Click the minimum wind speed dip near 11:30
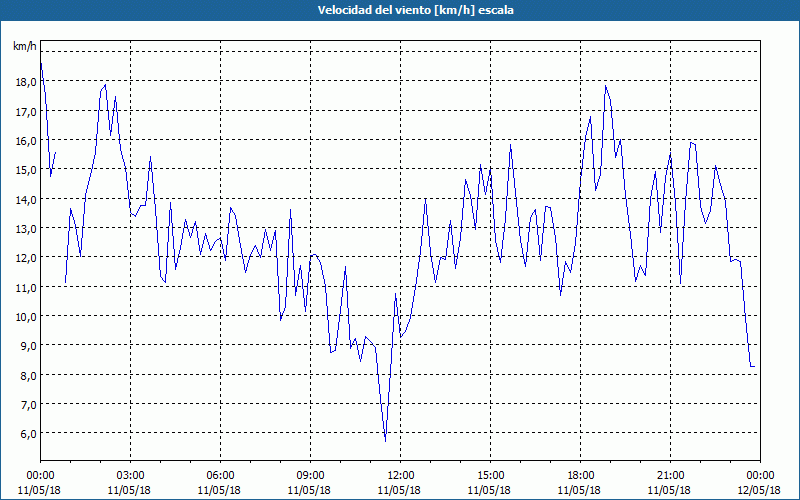 point(385,441)
